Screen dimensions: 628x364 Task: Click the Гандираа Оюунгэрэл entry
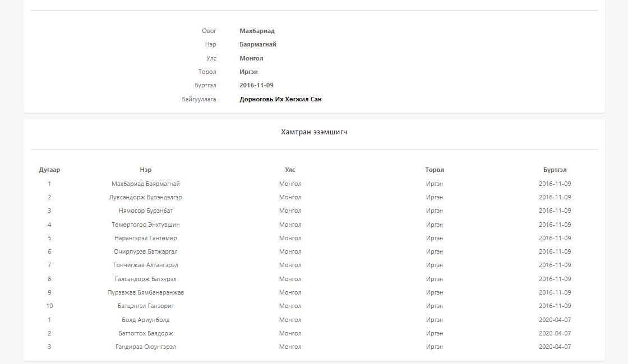coord(146,347)
